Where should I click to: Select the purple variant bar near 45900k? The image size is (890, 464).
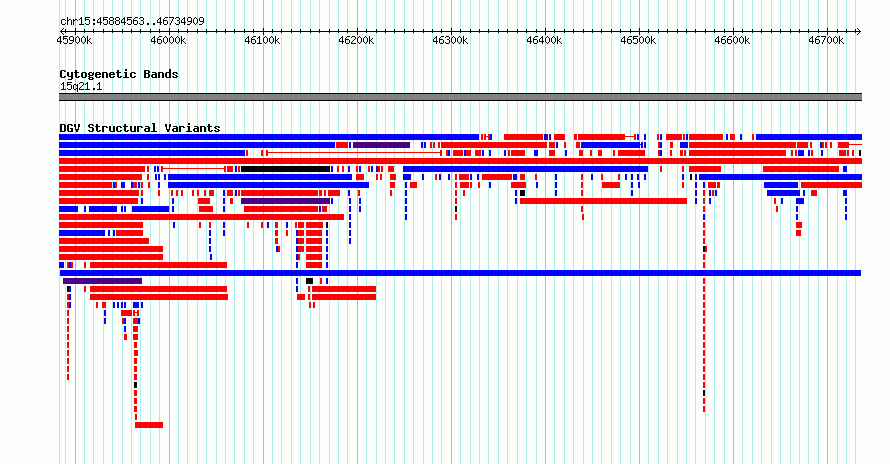click(102, 281)
